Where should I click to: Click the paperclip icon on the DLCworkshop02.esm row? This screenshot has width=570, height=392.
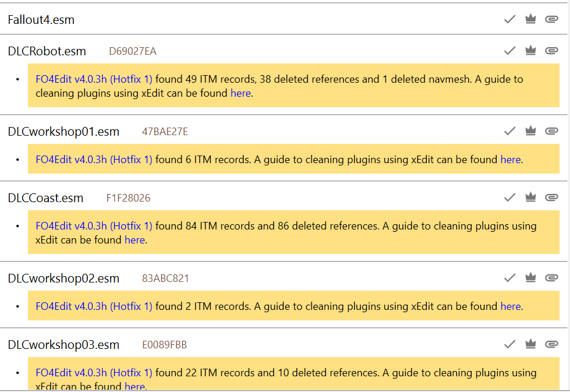tap(551, 278)
